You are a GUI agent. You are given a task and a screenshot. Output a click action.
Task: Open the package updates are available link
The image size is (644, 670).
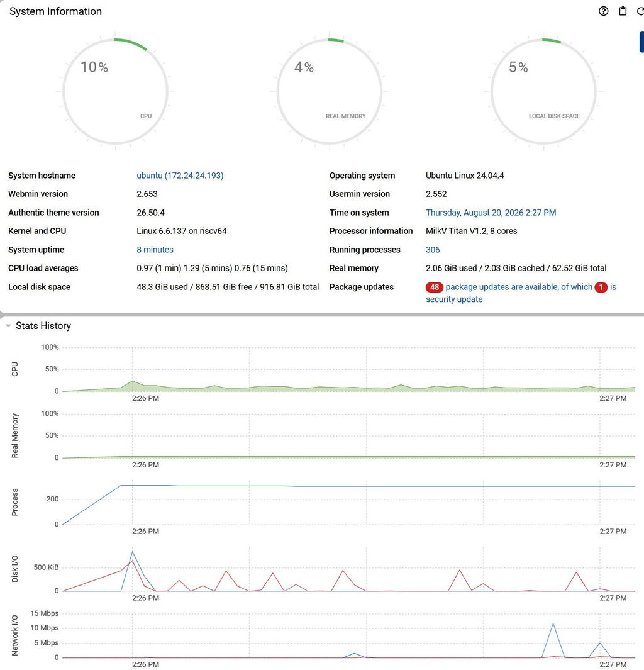(519, 287)
